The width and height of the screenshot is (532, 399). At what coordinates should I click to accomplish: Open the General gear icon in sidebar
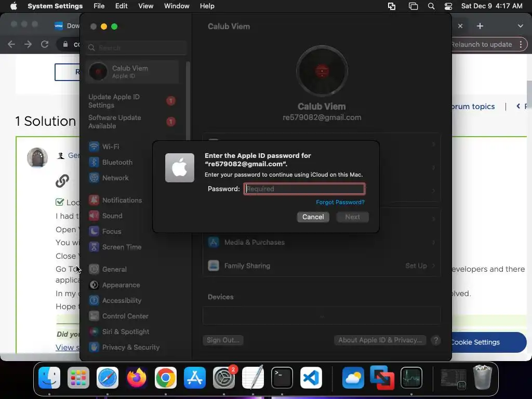tap(94, 270)
